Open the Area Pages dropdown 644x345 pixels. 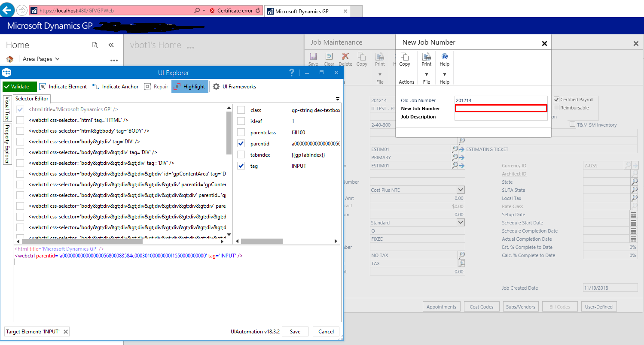pos(41,59)
